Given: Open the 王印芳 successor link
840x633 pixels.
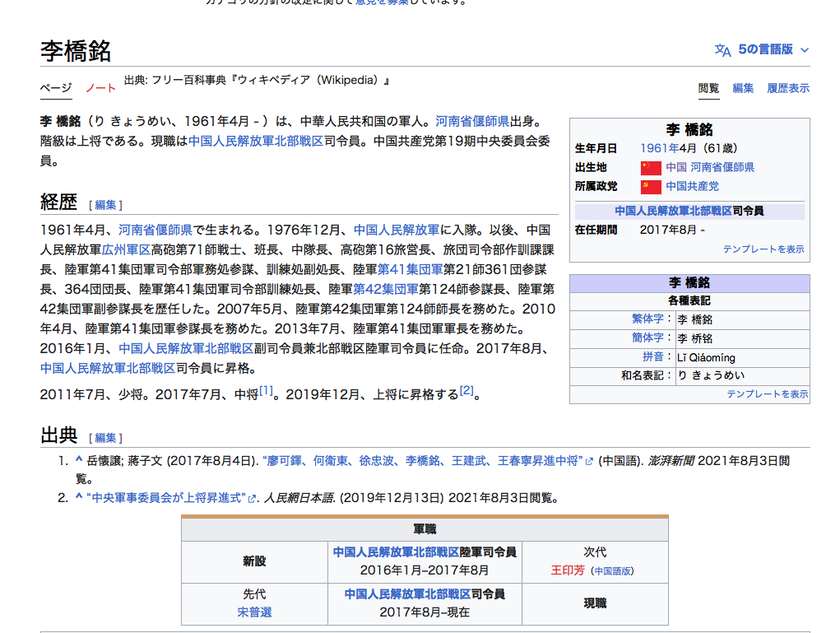Looking at the screenshot, I should tap(568, 570).
